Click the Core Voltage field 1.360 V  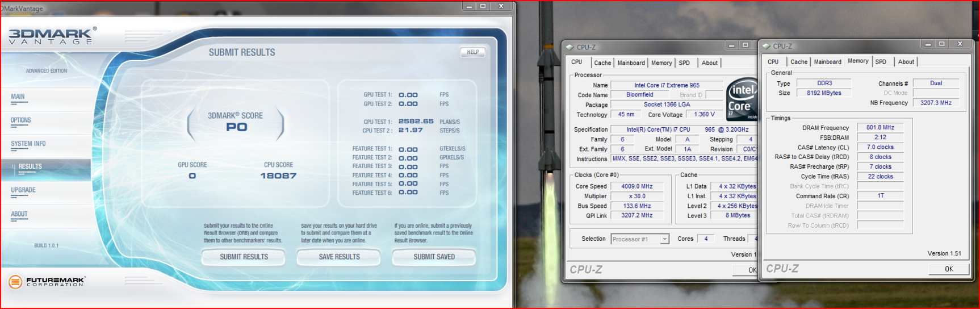(704, 114)
